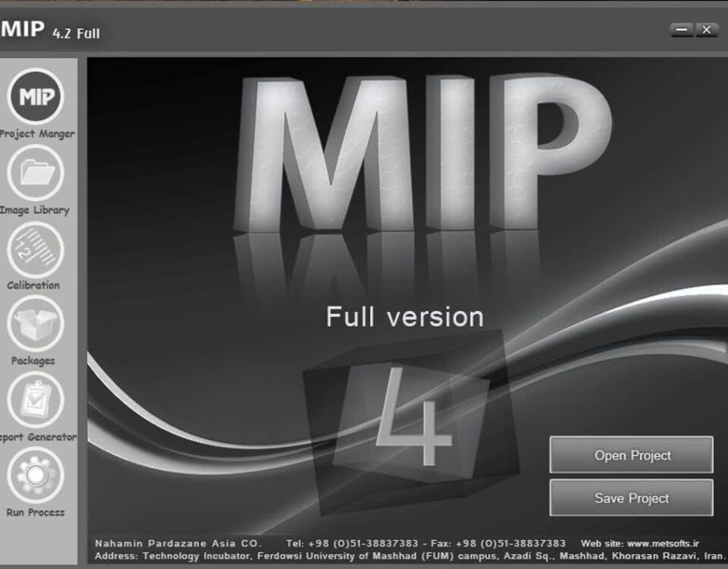Click the Full version text
Image resolution: width=728 pixels, height=569 pixels.
405,317
